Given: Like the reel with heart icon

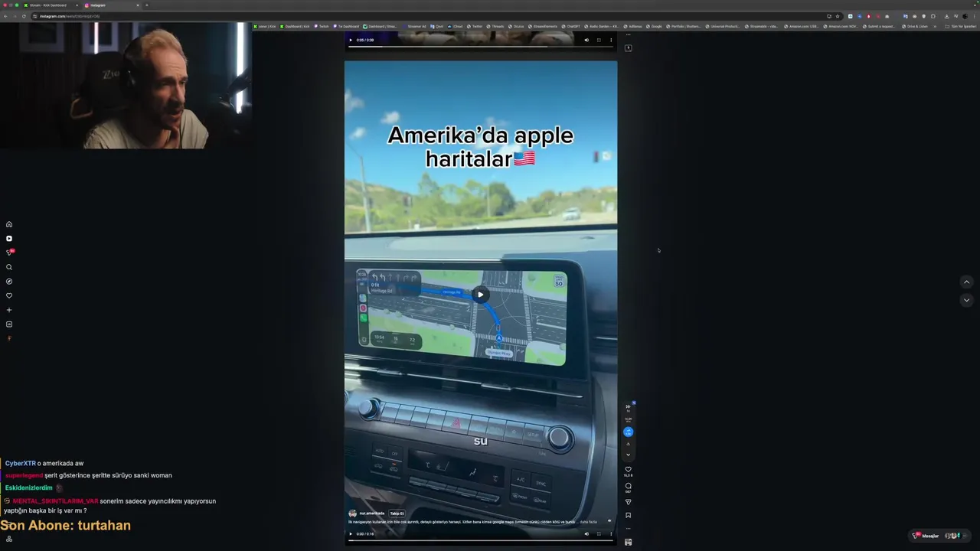Looking at the screenshot, I should pyautogui.click(x=628, y=469).
